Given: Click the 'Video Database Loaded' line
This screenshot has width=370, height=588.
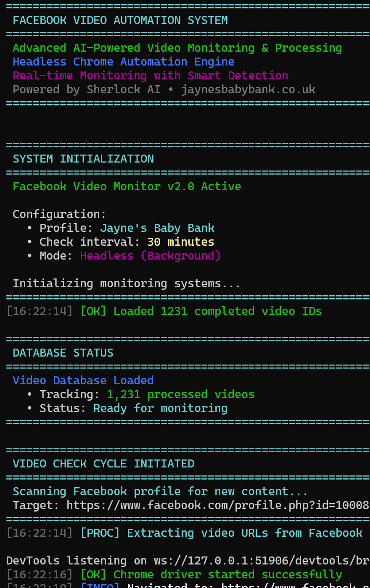Looking at the screenshot, I should [83, 381].
